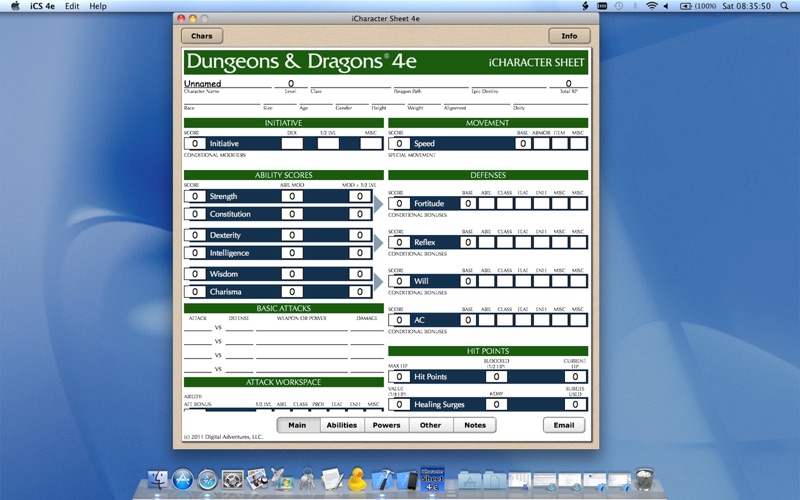This screenshot has width=800, height=500.
Task: Open the satellite dish icon in Dock
Action: pyautogui.click(x=283, y=480)
